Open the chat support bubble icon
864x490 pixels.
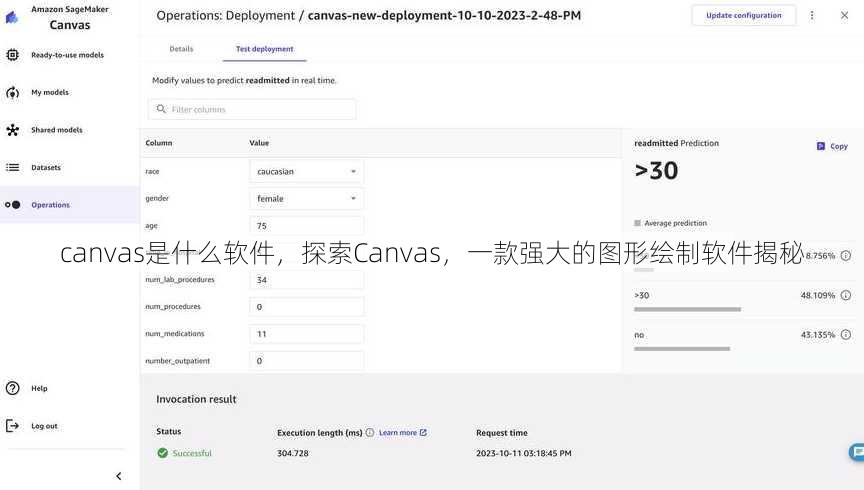pos(857,453)
